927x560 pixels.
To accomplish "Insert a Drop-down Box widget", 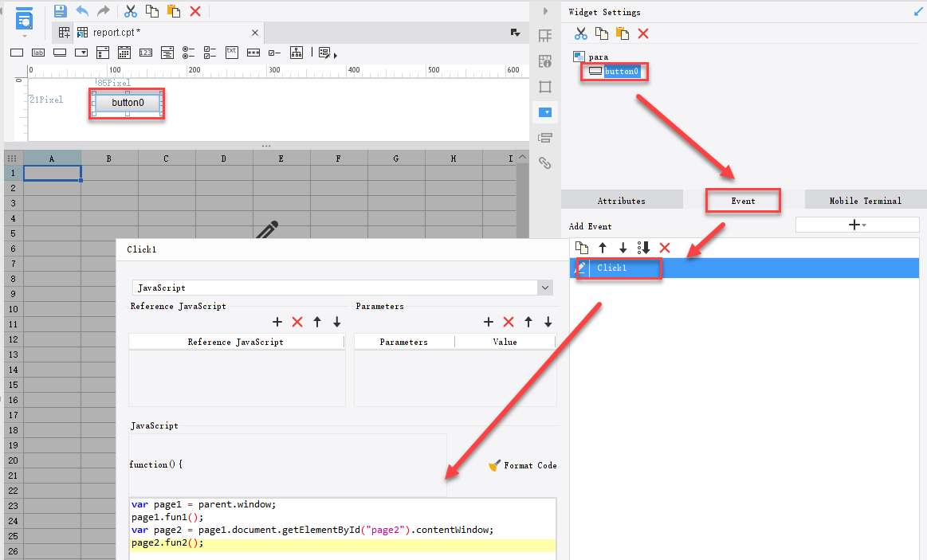I will pos(81,53).
